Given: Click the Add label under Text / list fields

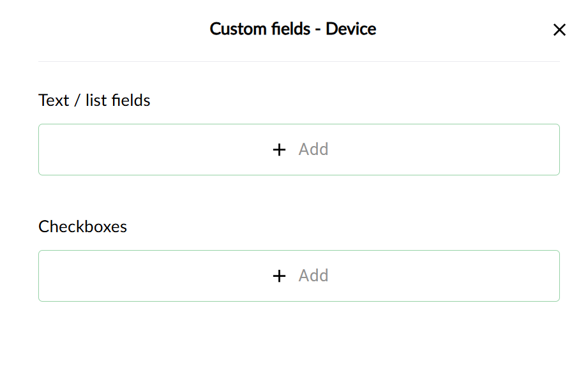Looking at the screenshot, I should (x=313, y=149).
